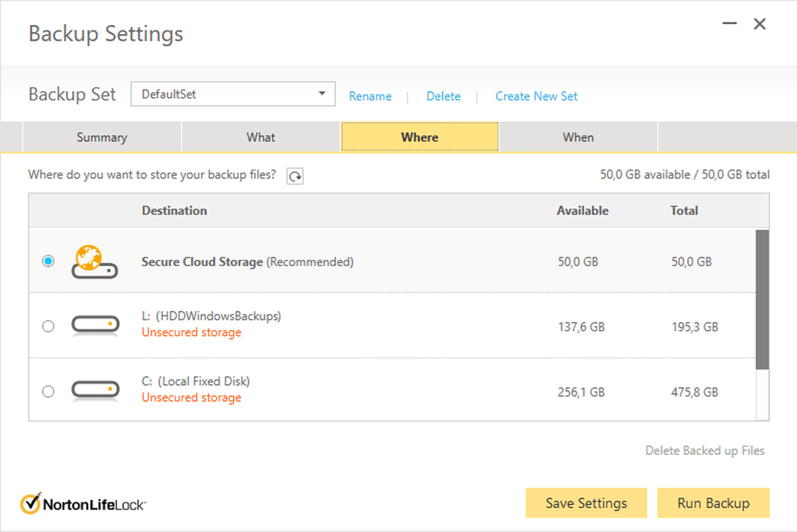The height and width of the screenshot is (532, 797).
Task: Click the C: Local Fixed Disk icon
Action: [x=95, y=390]
